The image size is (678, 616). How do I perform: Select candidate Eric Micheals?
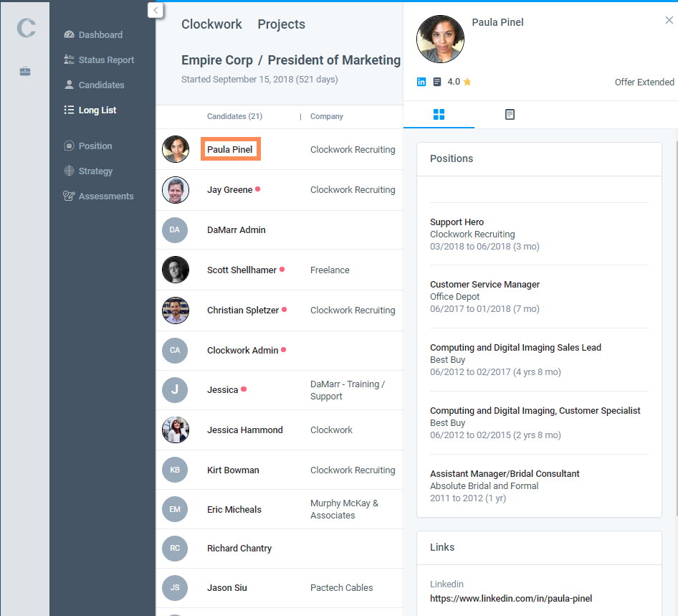(x=234, y=510)
